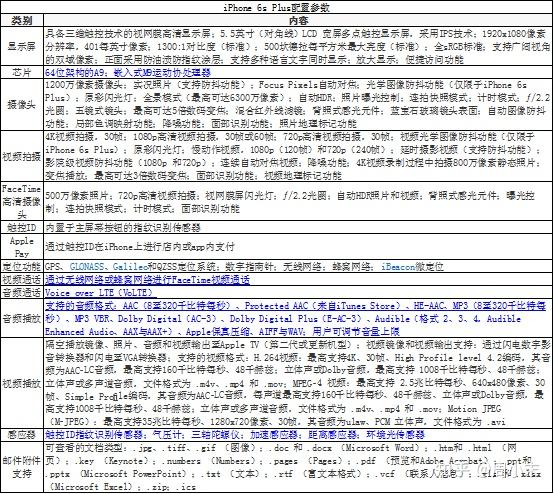Viewport: 554px width, 494px height.
Task: Click the text '数字指南针' in 定位功能 row
Action: pos(249,266)
